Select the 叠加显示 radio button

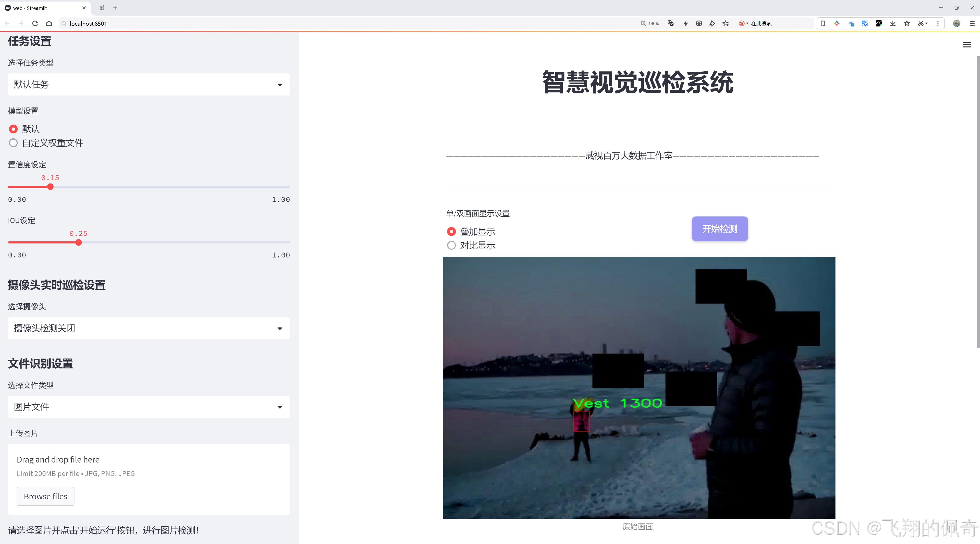(x=451, y=231)
